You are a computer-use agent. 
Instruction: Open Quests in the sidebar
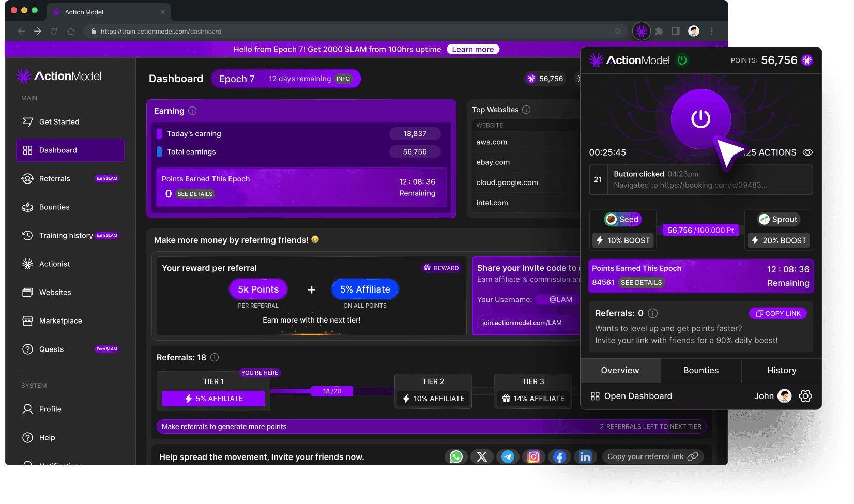[70, 349]
